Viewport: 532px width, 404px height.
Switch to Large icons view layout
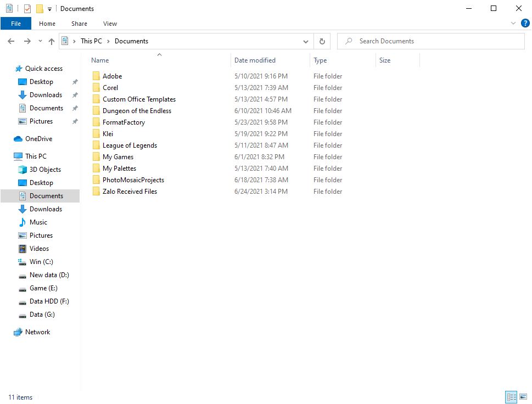523,397
